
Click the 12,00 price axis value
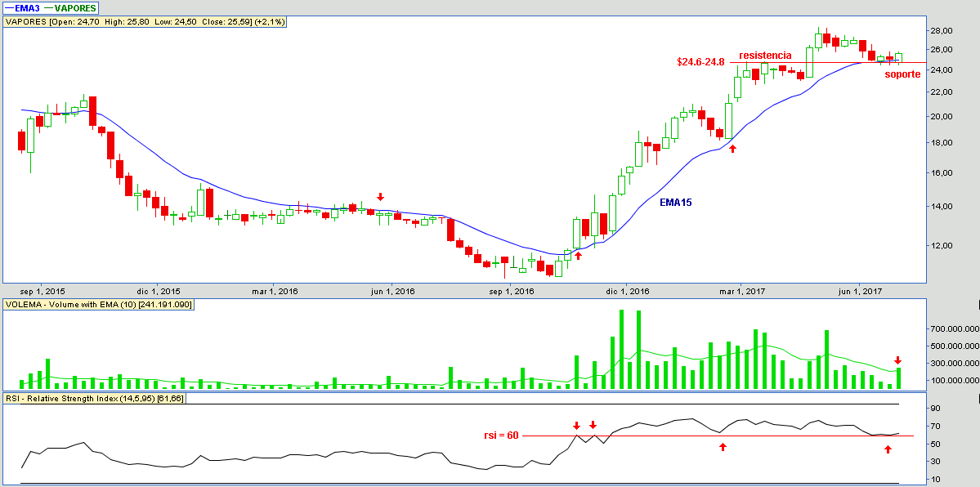tap(942, 245)
